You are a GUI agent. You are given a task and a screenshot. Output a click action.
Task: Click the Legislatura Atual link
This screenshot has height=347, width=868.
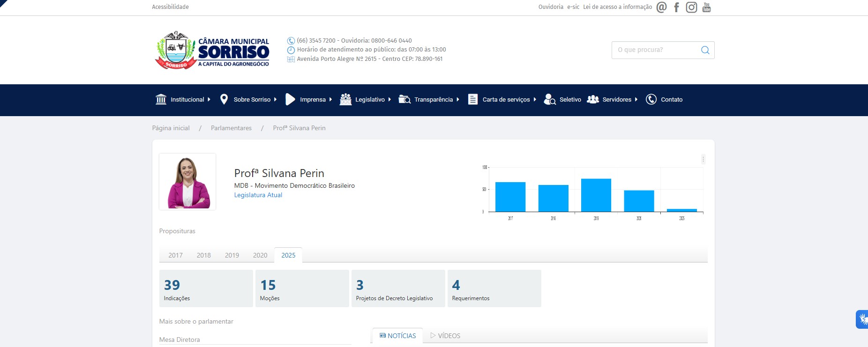click(258, 195)
